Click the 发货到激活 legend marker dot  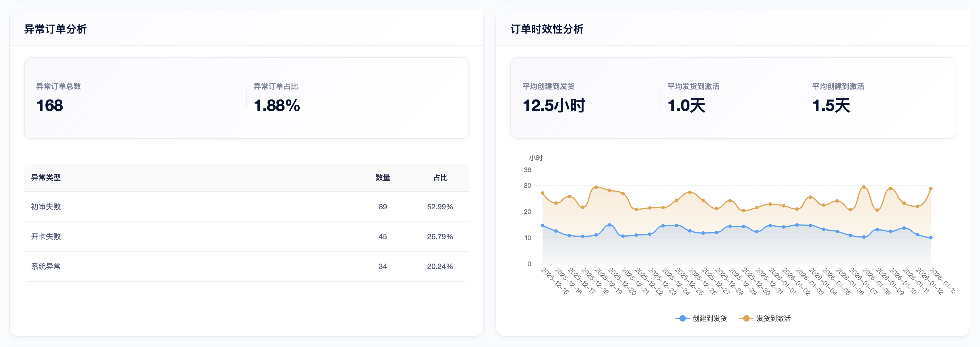[x=746, y=319]
